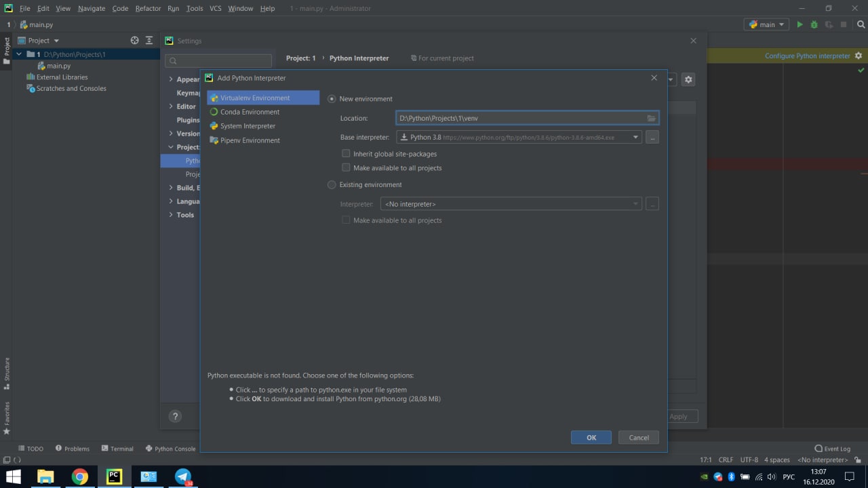Image resolution: width=868 pixels, height=488 pixels.
Task: Check Make available to all projects under New environment
Action: pyautogui.click(x=346, y=167)
